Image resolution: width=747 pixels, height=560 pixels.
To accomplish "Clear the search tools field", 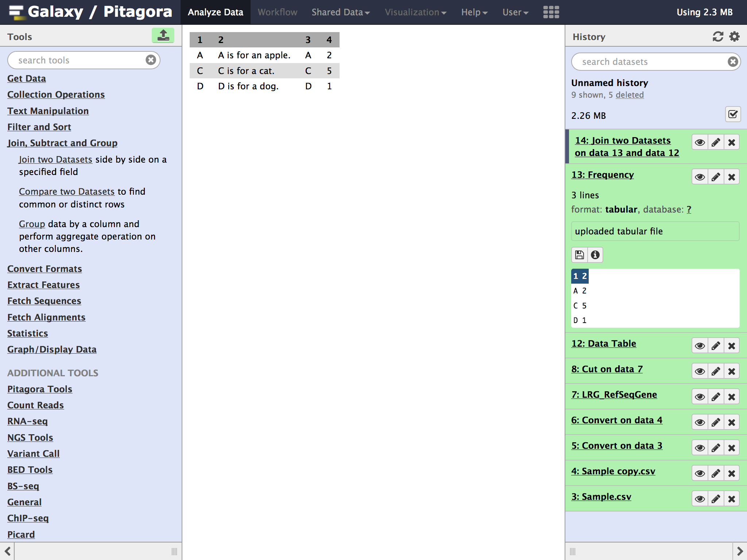I will pyautogui.click(x=151, y=60).
